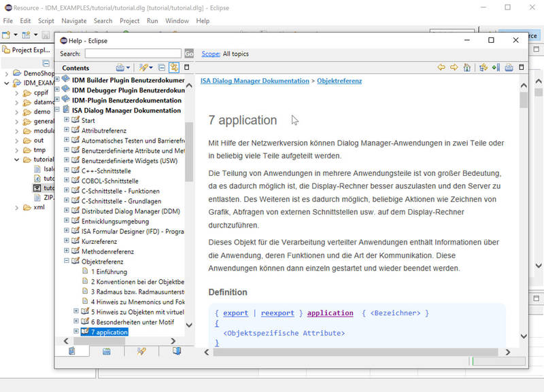The height and width of the screenshot is (392, 544).
Task: Click the out folder icon in Project Explorer
Action: pos(27,141)
